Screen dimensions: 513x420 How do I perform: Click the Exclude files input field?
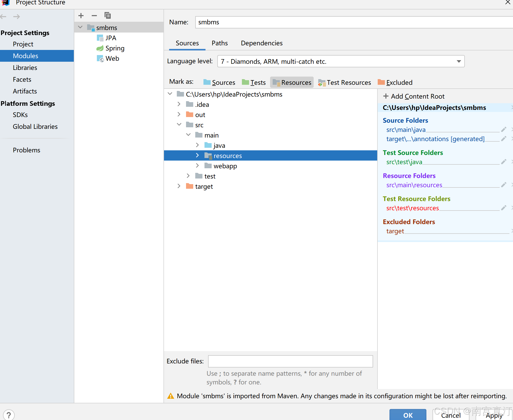click(290, 361)
